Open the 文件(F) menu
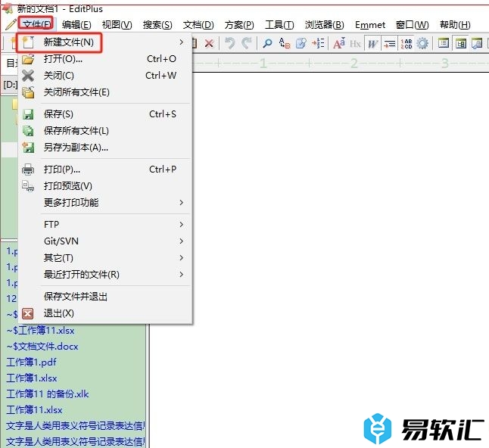 point(37,24)
